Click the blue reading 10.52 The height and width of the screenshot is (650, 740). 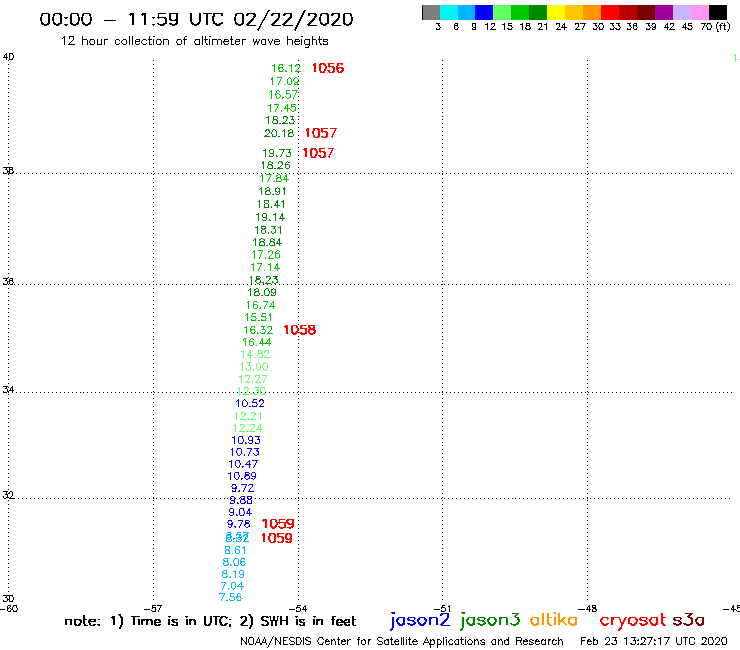coord(250,404)
